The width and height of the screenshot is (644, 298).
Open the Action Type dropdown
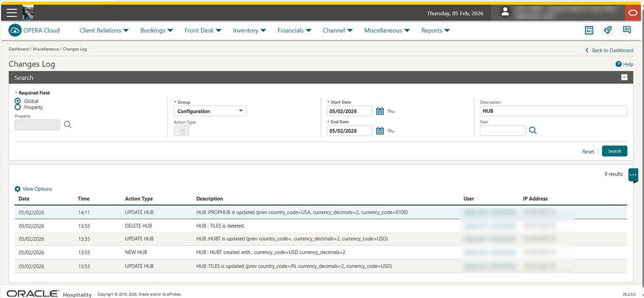[181, 131]
